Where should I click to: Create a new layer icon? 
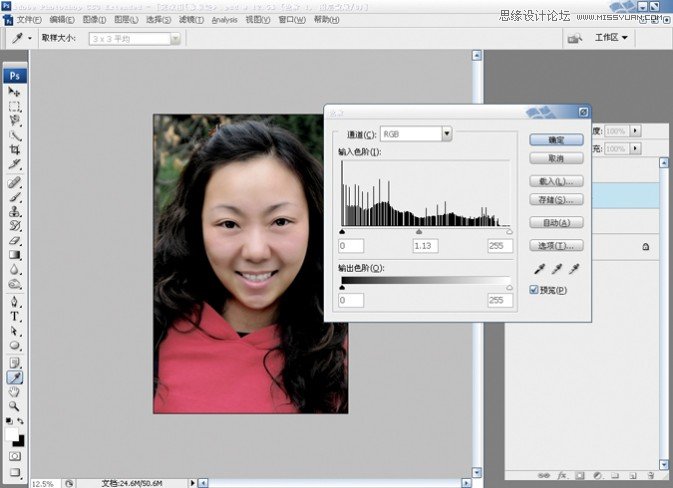pos(633,475)
